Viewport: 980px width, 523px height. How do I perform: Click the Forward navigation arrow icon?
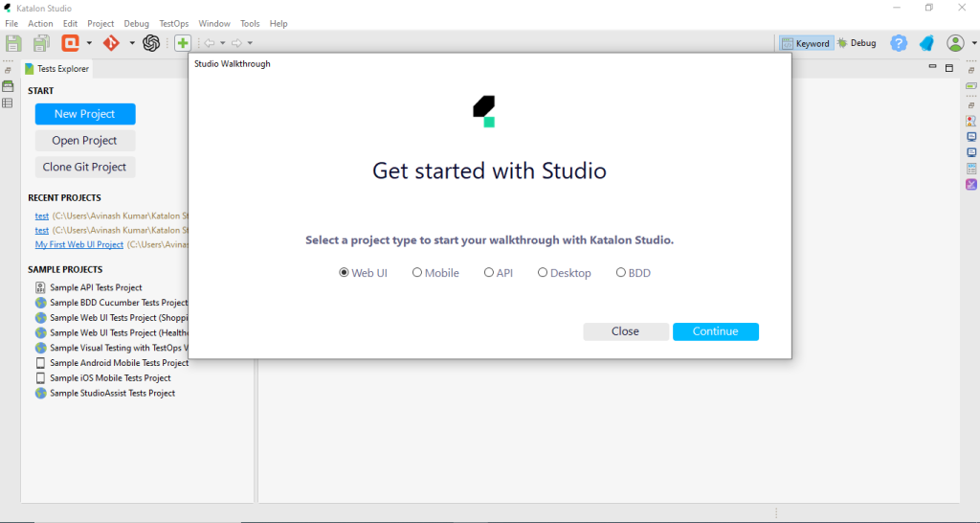pos(237,43)
